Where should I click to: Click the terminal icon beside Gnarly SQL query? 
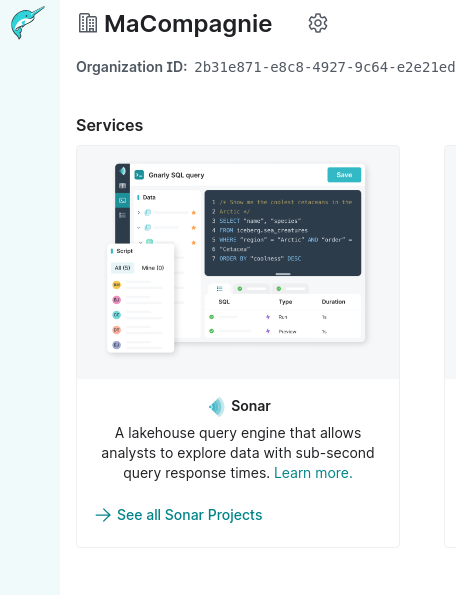click(x=139, y=175)
